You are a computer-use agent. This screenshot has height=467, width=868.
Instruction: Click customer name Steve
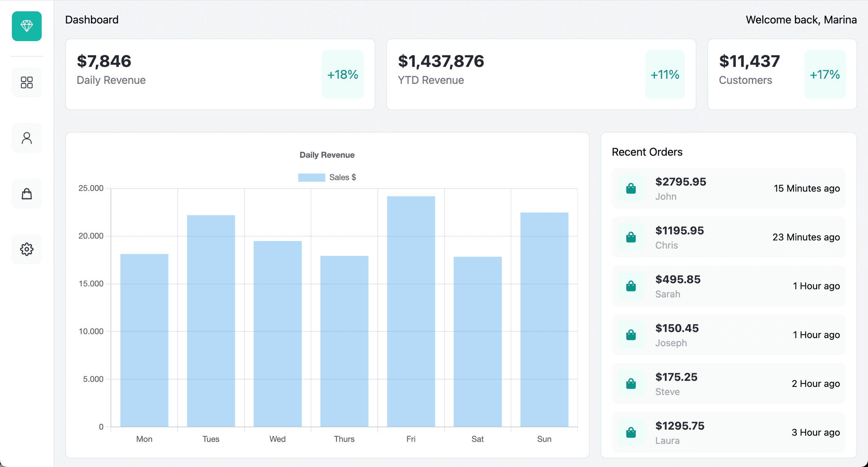pyautogui.click(x=668, y=392)
